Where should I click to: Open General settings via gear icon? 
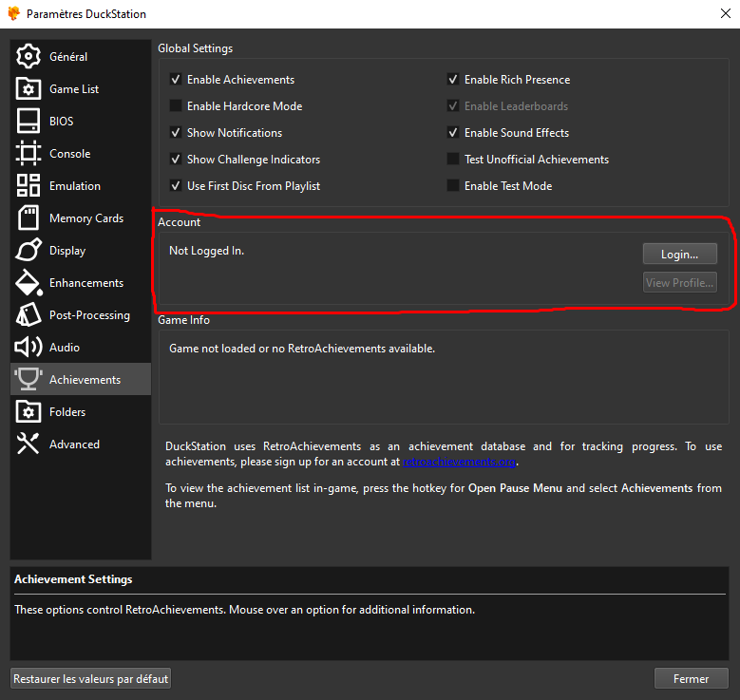[x=28, y=56]
